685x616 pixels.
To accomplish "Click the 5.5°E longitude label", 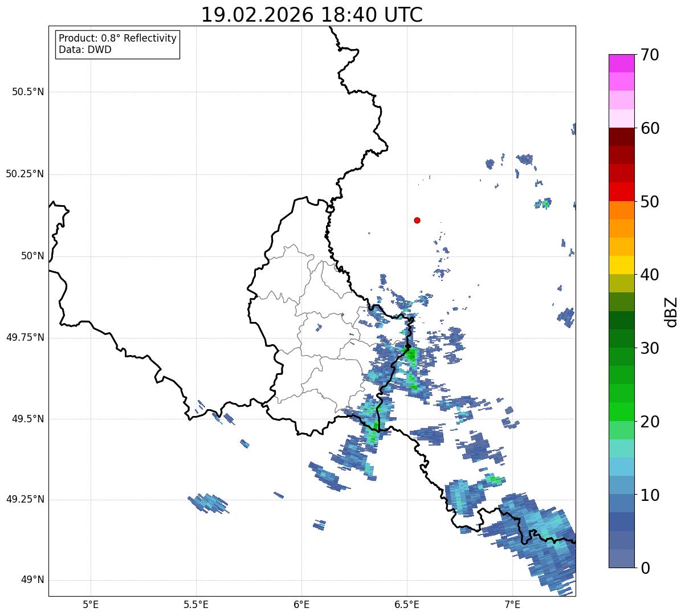I will point(196,604).
